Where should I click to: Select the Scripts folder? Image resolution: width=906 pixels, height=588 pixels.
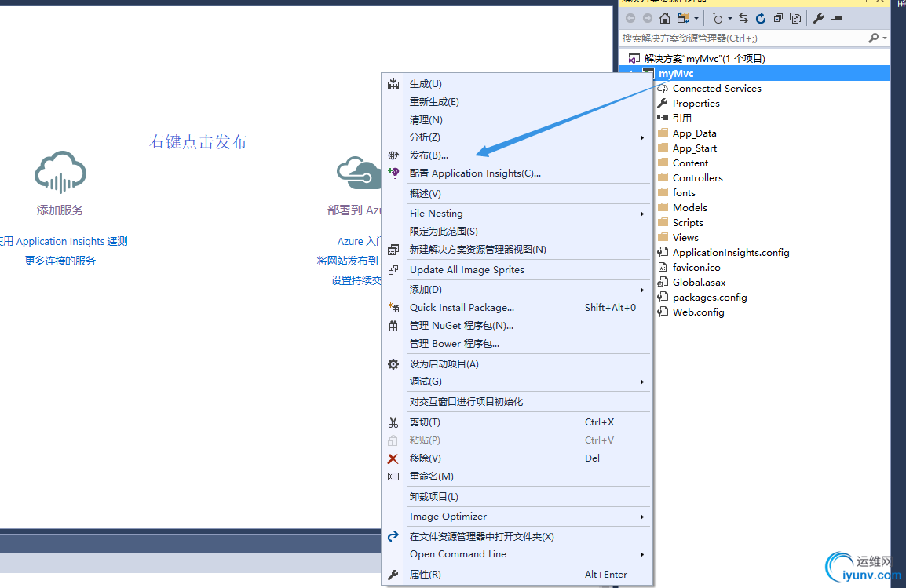coord(688,223)
